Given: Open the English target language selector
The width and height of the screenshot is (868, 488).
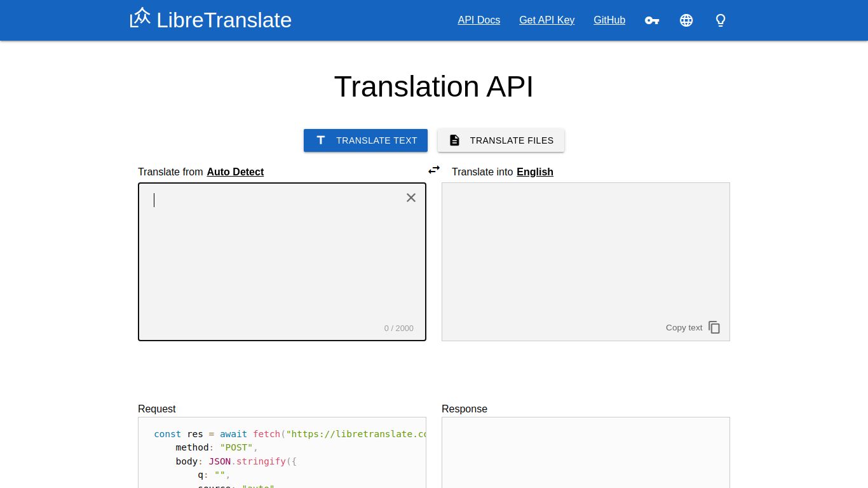Looking at the screenshot, I should coord(535,172).
